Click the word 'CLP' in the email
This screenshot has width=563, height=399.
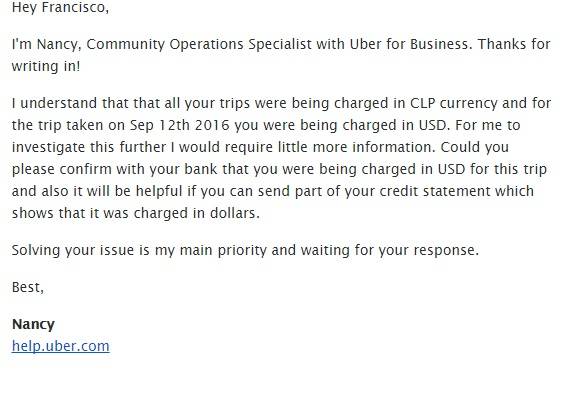(x=423, y=103)
